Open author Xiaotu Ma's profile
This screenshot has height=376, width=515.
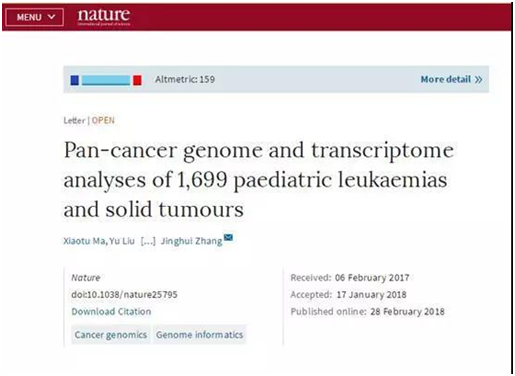pos(84,241)
